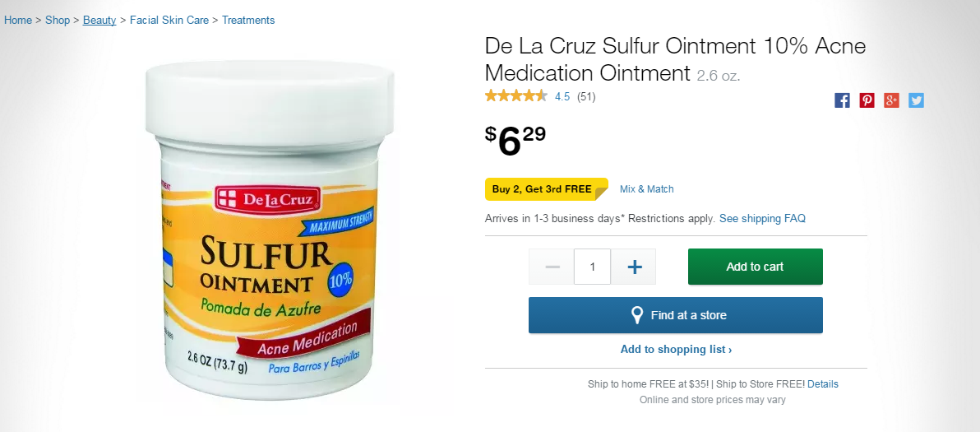This screenshot has height=432, width=980.
Task: Share product on Facebook icon
Action: click(842, 100)
